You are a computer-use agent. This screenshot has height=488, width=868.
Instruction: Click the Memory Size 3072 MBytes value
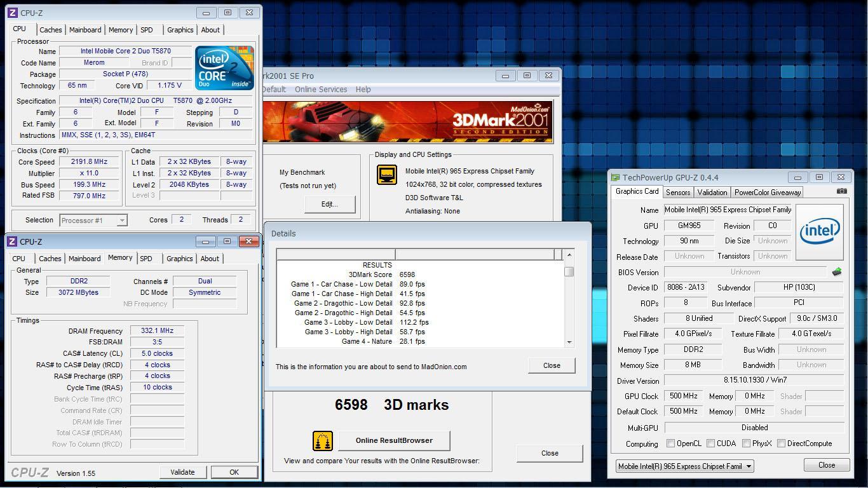pos(79,292)
